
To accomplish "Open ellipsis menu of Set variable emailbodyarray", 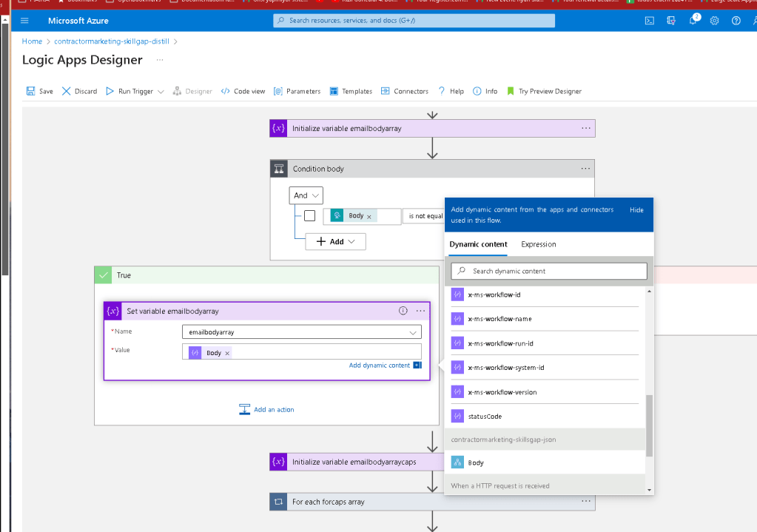I will tap(420, 311).
